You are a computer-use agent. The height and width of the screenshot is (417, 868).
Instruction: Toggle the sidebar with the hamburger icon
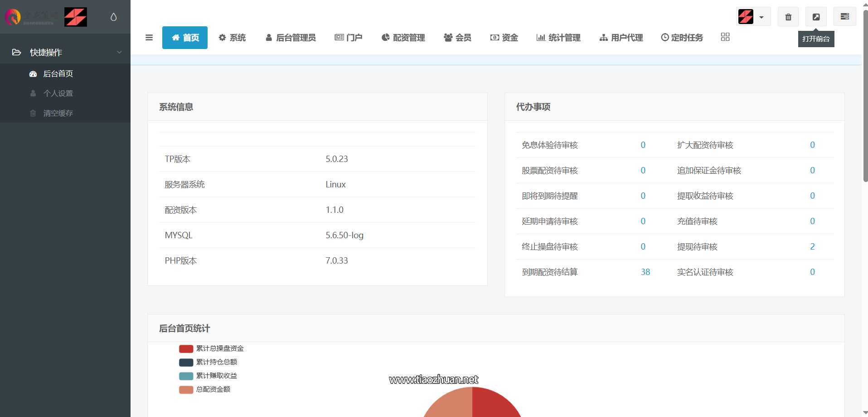tap(149, 38)
